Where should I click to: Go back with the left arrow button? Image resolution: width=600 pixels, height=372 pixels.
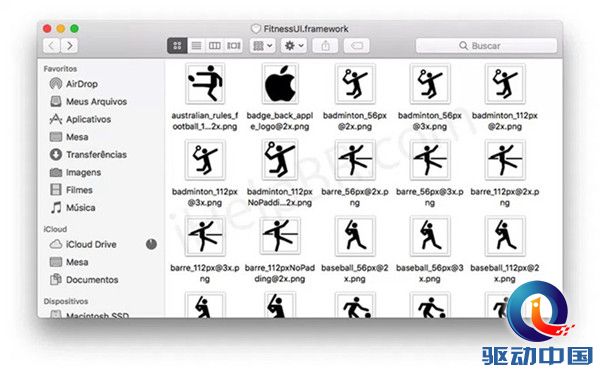click(51, 46)
